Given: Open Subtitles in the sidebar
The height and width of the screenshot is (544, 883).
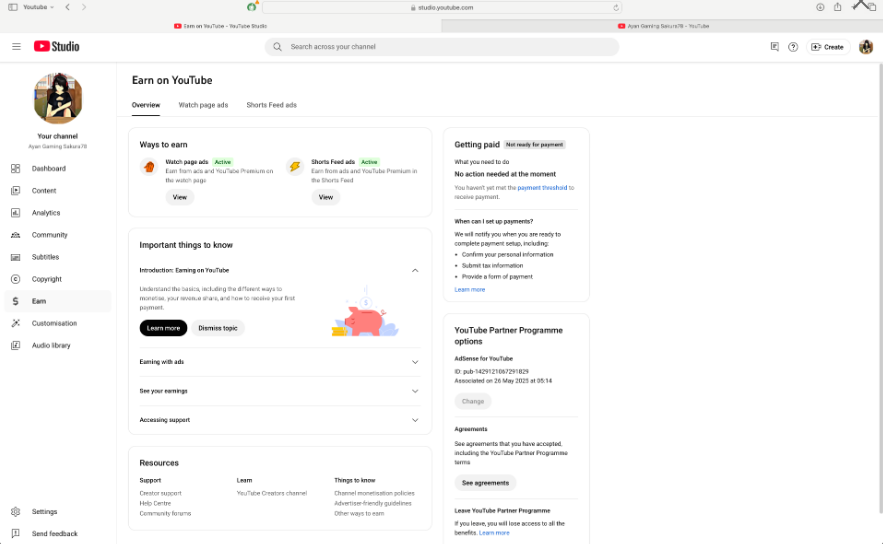Looking at the screenshot, I should [x=57, y=257].
